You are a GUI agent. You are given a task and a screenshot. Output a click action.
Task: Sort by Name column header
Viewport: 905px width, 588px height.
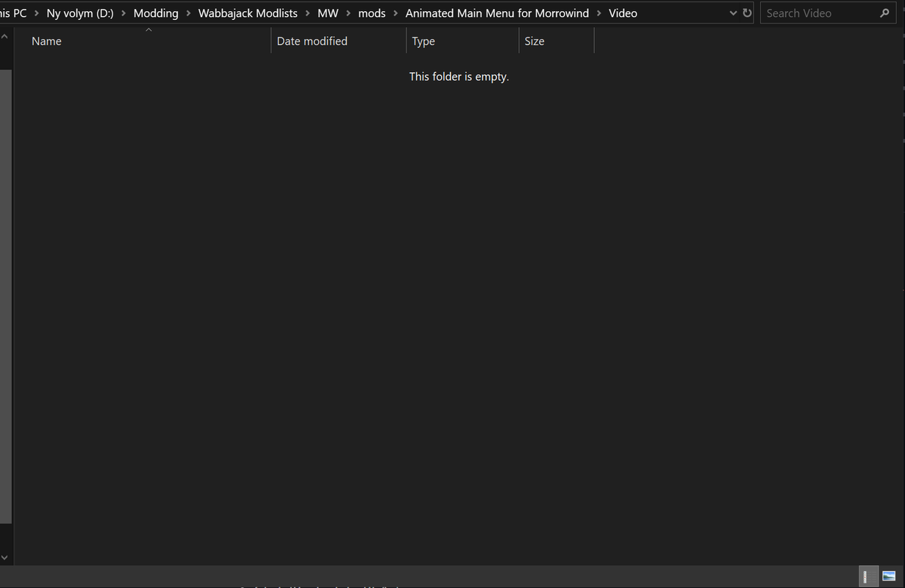(143, 41)
